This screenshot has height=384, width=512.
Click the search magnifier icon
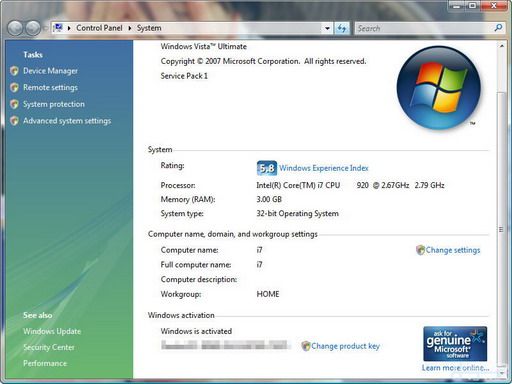coord(498,28)
